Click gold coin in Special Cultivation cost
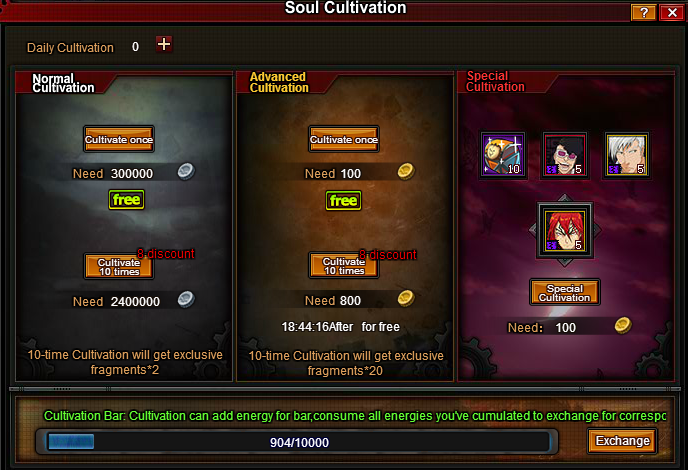The image size is (688, 470). [x=623, y=326]
